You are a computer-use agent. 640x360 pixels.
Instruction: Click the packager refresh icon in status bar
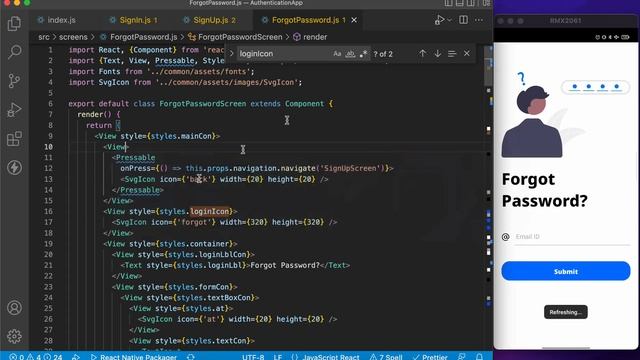190,356
